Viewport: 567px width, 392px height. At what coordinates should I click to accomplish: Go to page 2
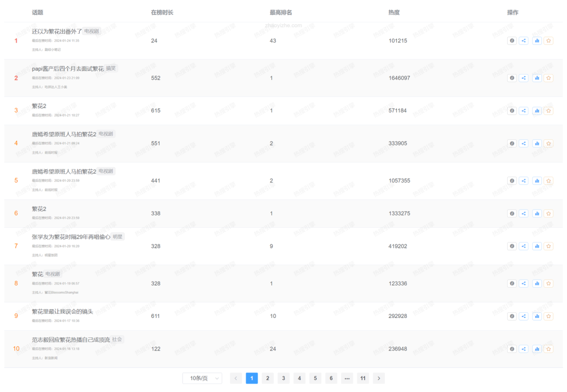[267, 378]
